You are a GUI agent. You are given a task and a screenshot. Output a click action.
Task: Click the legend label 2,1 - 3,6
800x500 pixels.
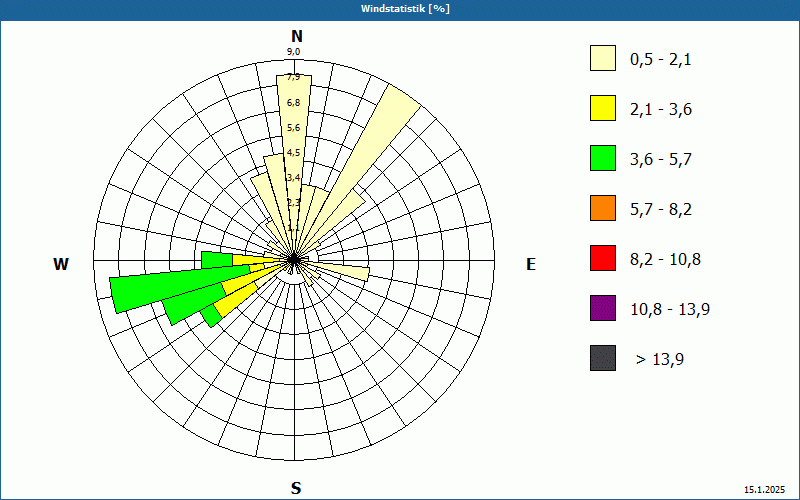(x=661, y=110)
